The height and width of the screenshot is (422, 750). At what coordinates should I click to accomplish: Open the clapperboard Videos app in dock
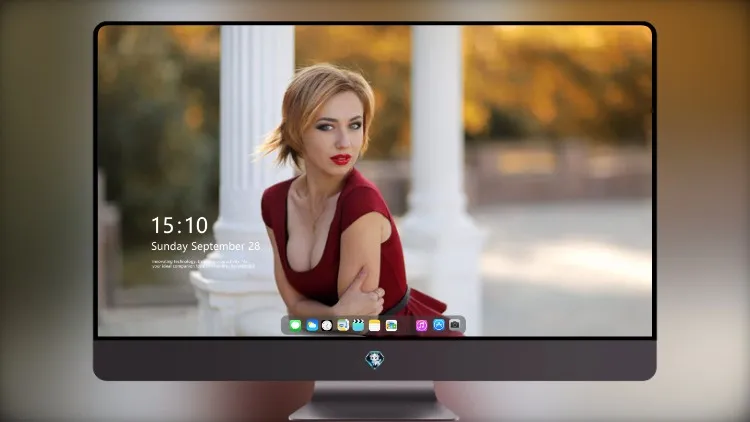click(x=358, y=325)
